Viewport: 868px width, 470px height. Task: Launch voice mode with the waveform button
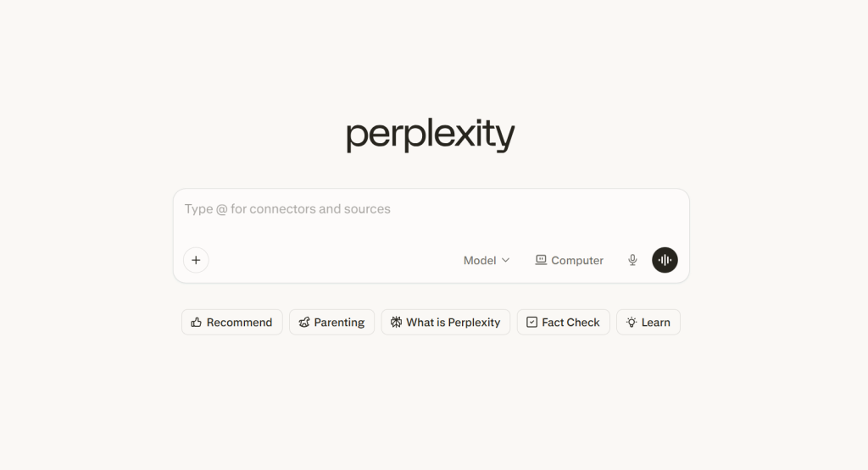point(665,260)
